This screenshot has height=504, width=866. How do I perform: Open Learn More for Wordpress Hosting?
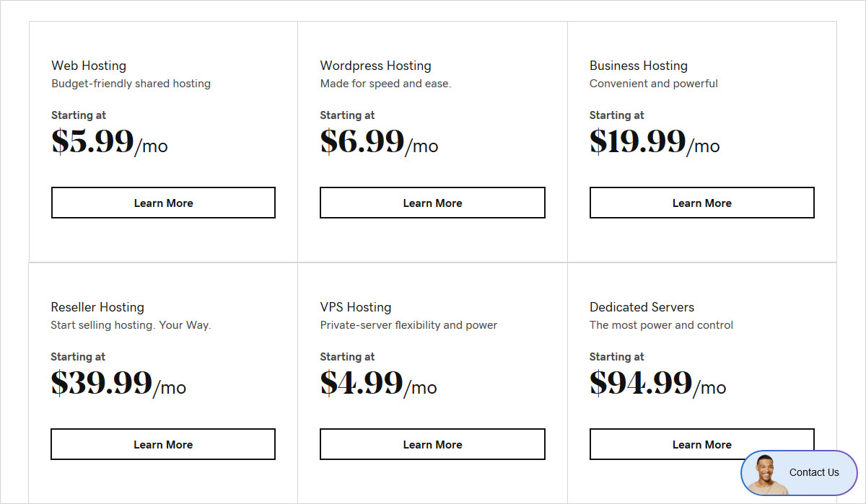(x=432, y=203)
